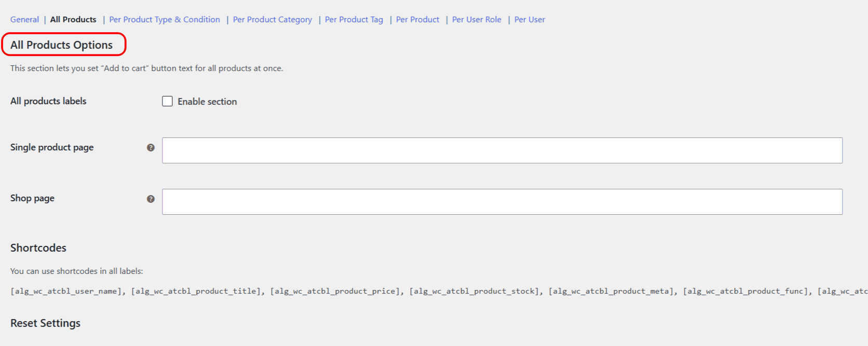Select the [alg_wc_atcbl_product_title] shortcode text

tap(196, 292)
